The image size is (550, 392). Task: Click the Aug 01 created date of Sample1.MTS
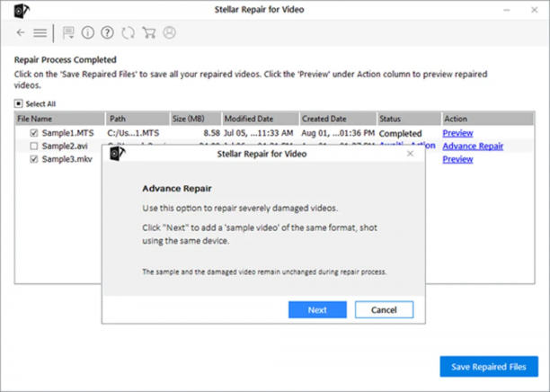click(x=338, y=133)
